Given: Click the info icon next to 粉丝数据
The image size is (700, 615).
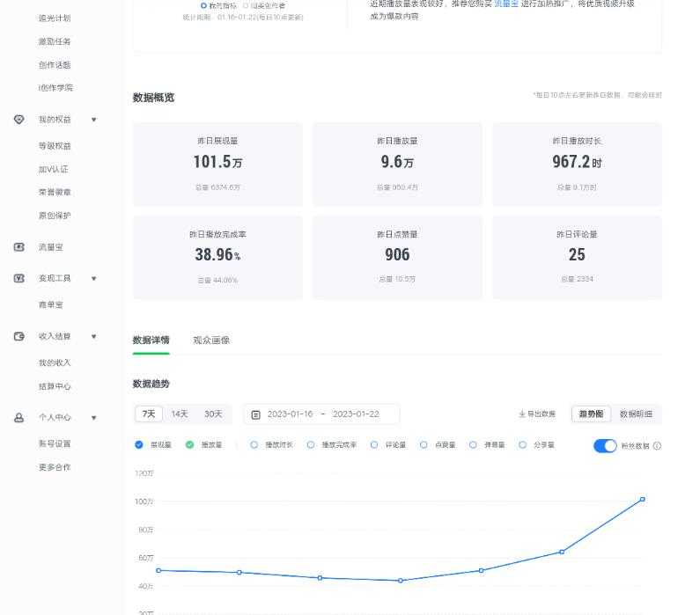Looking at the screenshot, I should 657,446.
